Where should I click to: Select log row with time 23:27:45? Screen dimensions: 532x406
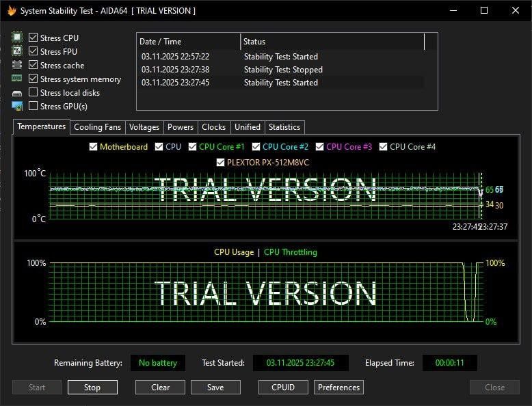[x=280, y=83]
